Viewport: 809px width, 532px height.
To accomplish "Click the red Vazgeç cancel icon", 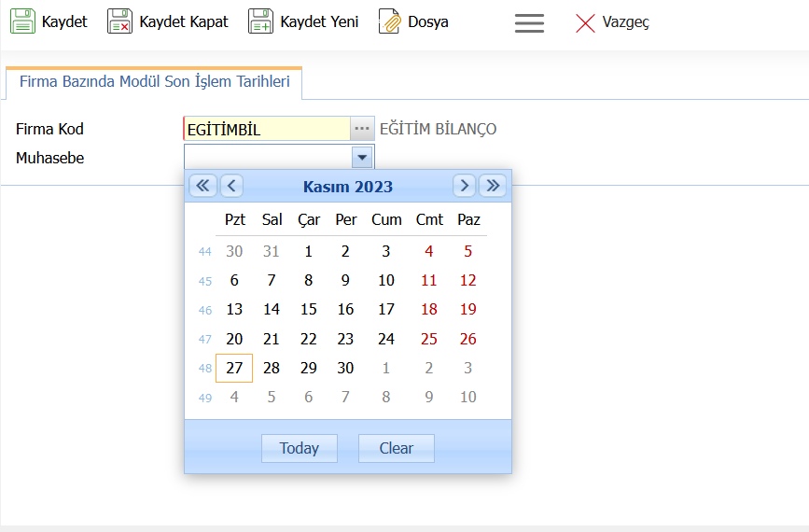I will tap(585, 22).
